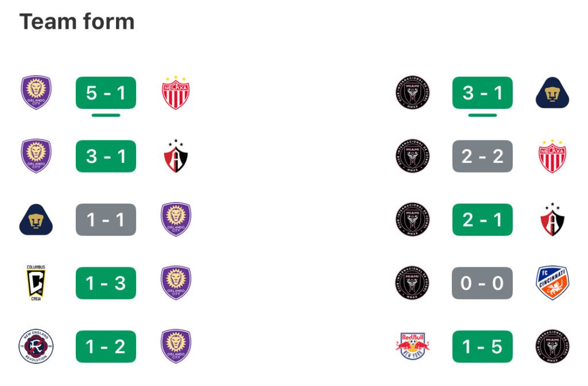Open FC Cincinnati crest
Screen dimensions: 588x386
click(552, 283)
